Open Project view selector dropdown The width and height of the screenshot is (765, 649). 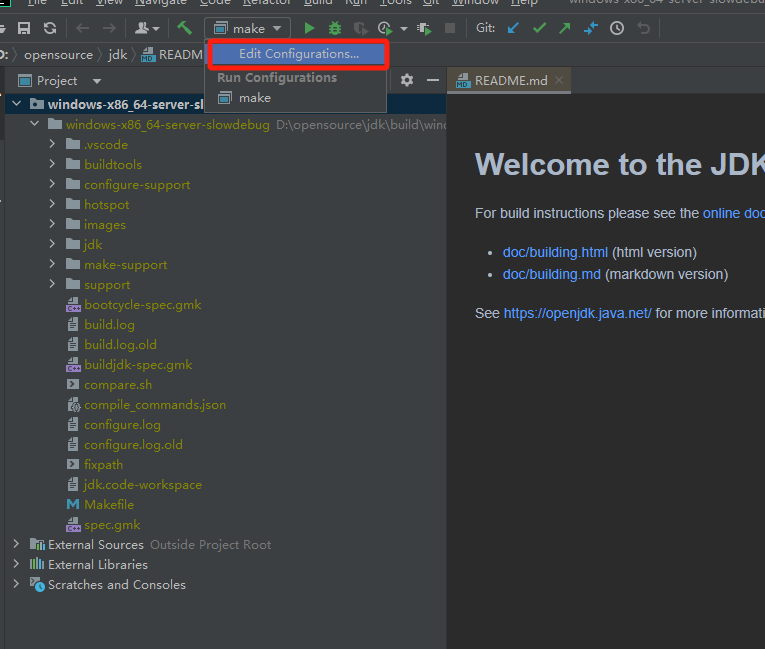[97, 81]
